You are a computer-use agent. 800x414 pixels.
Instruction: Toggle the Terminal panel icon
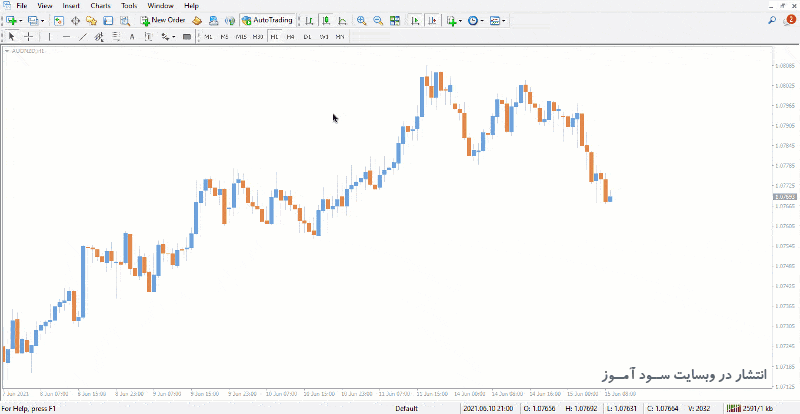click(108, 20)
